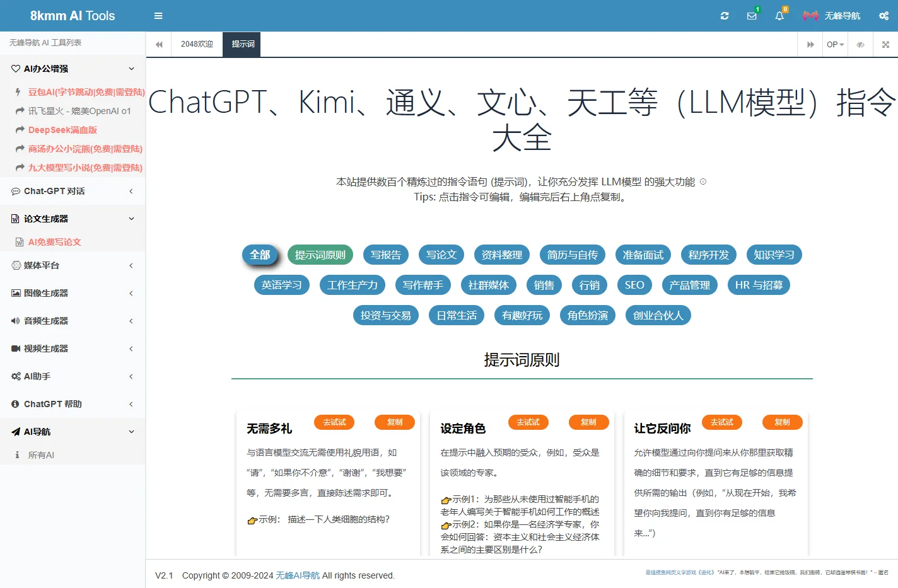This screenshot has height=588, width=898.
Task: Filter by 社群媒体 category
Action: click(489, 285)
